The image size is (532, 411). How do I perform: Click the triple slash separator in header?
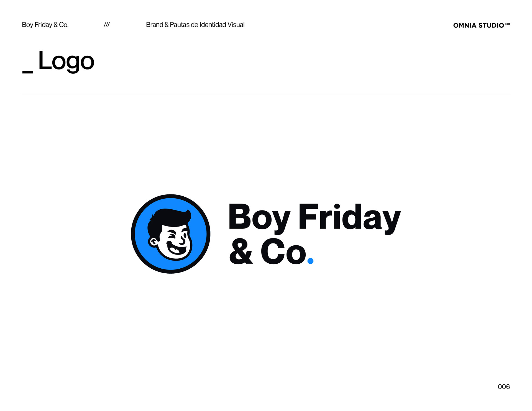tap(107, 25)
